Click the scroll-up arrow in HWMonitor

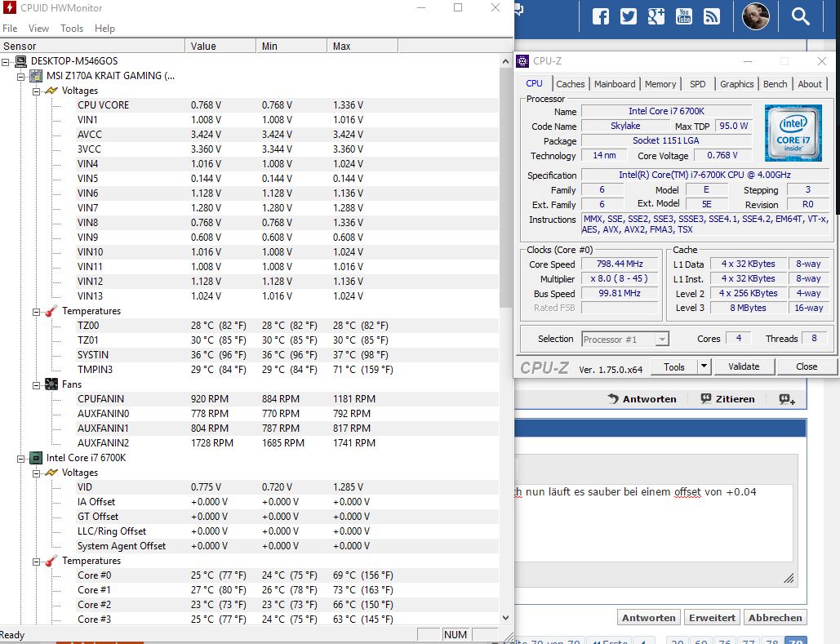click(505, 61)
